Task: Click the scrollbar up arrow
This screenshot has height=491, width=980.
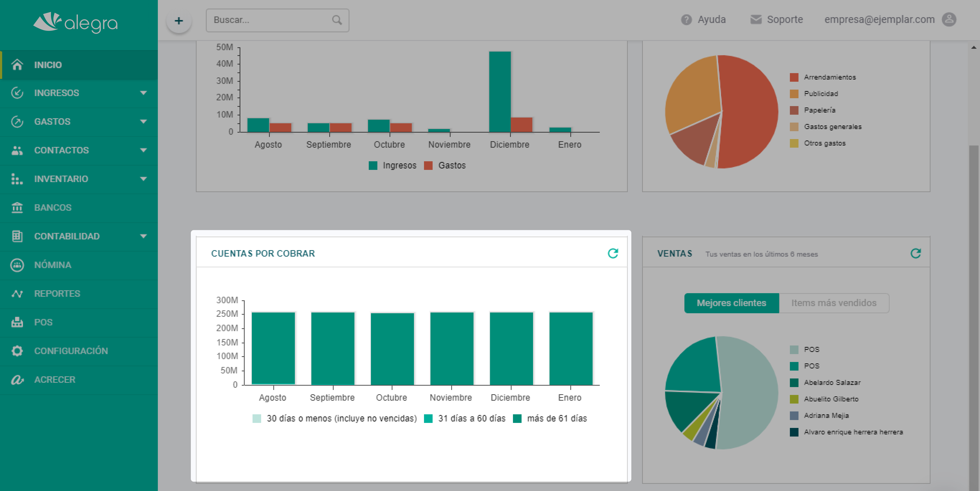Action: tap(974, 47)
